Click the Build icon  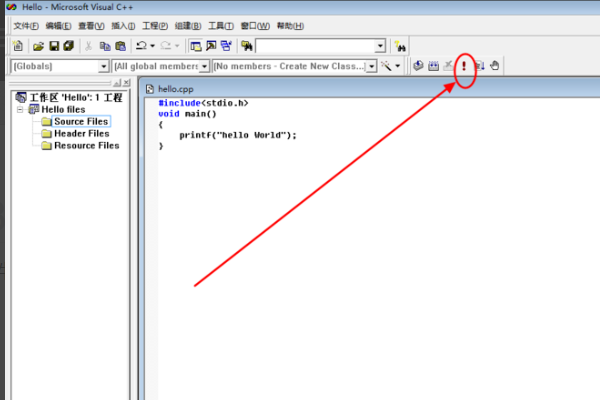click(433, 66)
